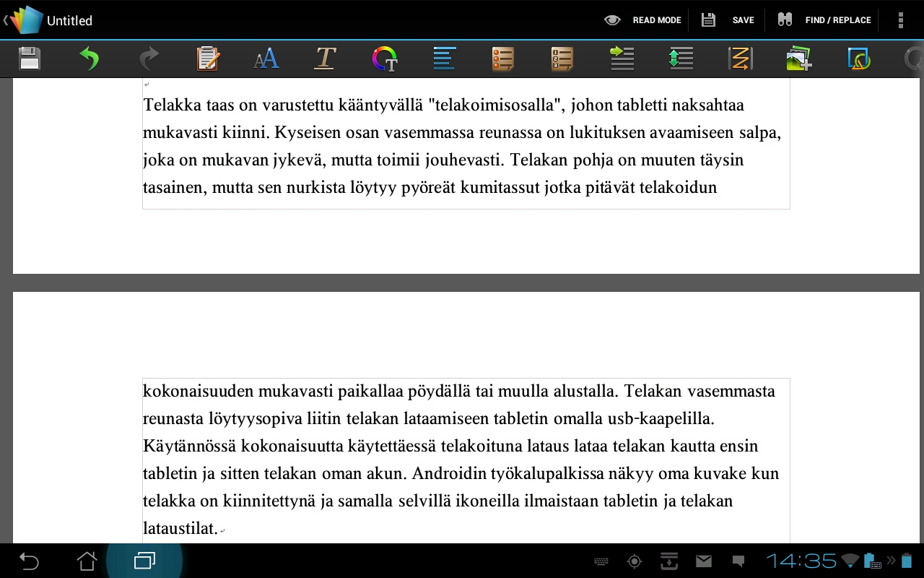Screen dimensions: 924x578
Task: Increase indent with the green arrow icon
Action: pyautogui.click(x=622, y=59)
